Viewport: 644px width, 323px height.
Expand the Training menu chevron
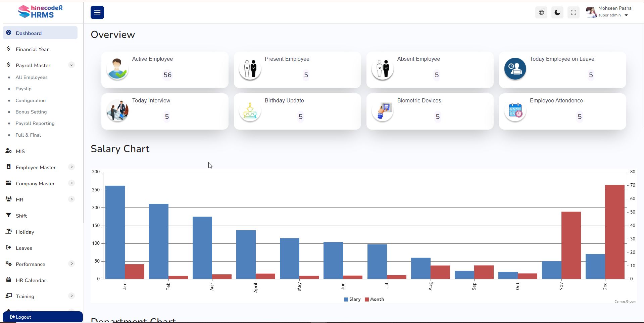(x=71, y=296)
